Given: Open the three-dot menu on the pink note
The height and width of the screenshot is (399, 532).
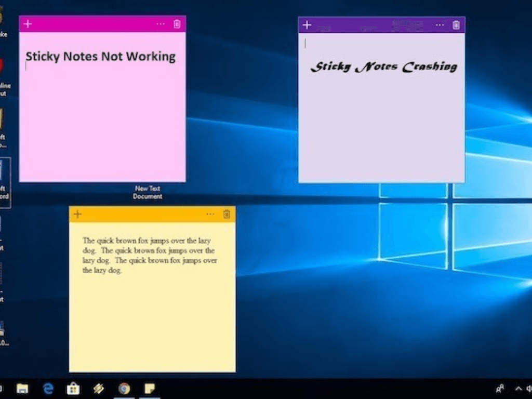Looking at the screenshot, I should point(161,24).
